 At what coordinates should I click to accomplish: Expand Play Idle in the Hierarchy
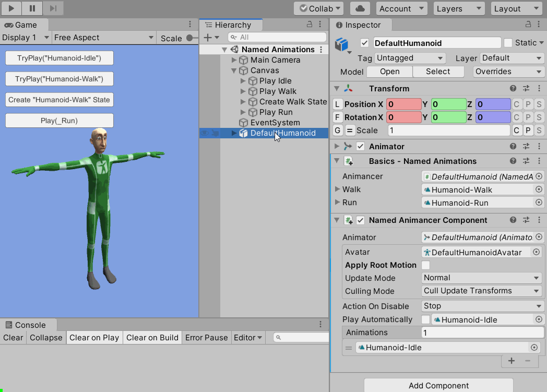point(243,81)
